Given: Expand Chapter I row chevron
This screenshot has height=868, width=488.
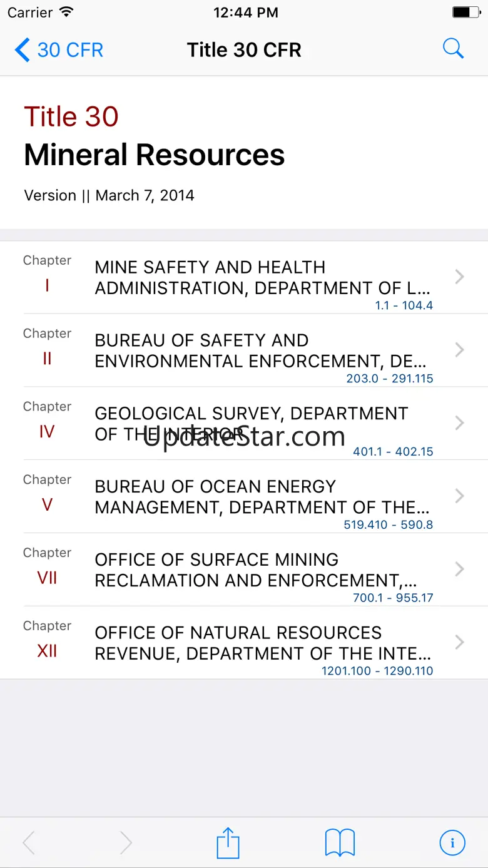Looking at the screenshot, I should point(460,277).
